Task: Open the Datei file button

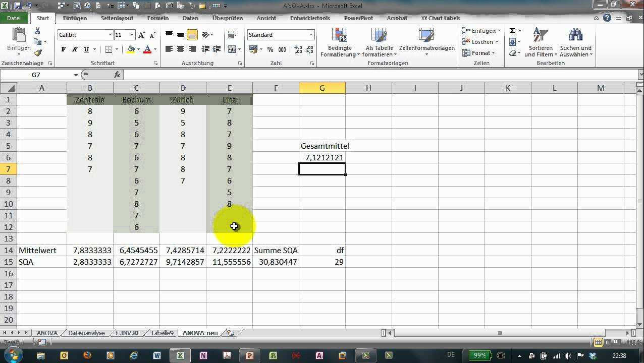Action: 14,18
